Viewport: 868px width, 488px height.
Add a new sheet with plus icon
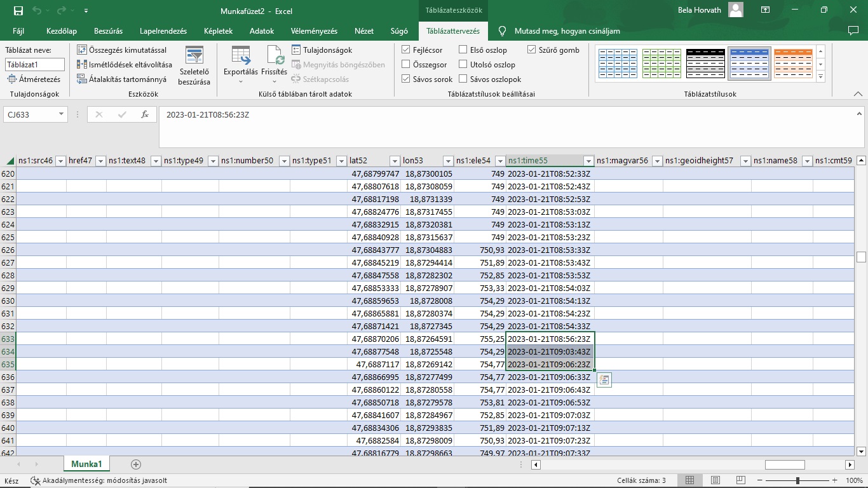tap(135, 464)
